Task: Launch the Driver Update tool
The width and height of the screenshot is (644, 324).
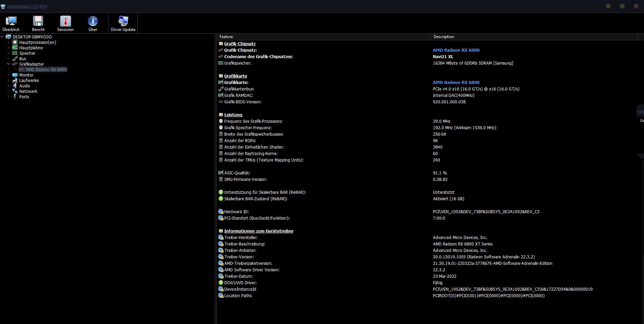Action: [123, 23]
